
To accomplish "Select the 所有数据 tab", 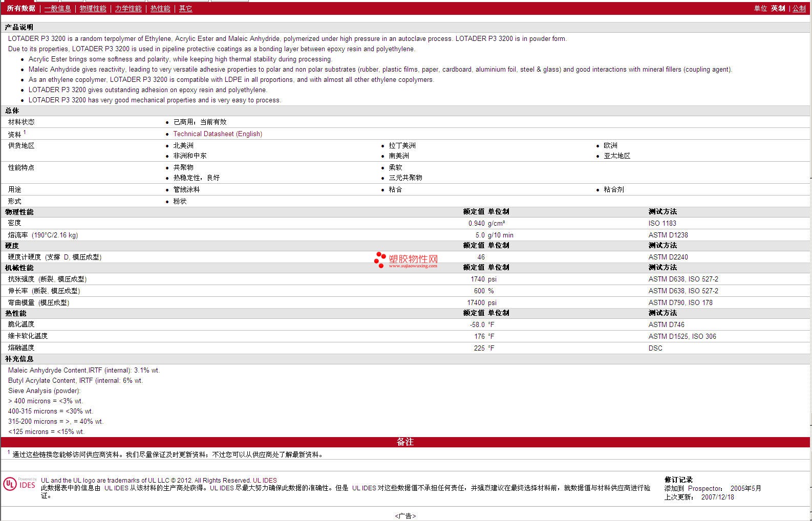I will 21,9.
